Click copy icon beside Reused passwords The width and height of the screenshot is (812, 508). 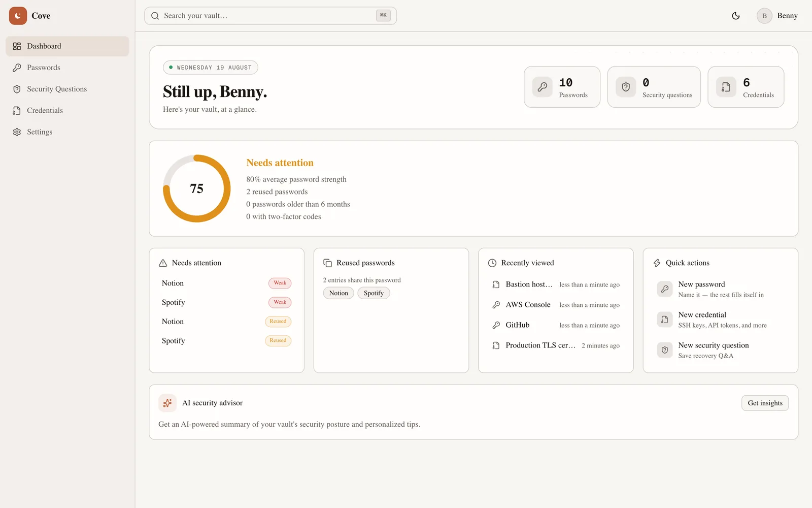point(328,263)
